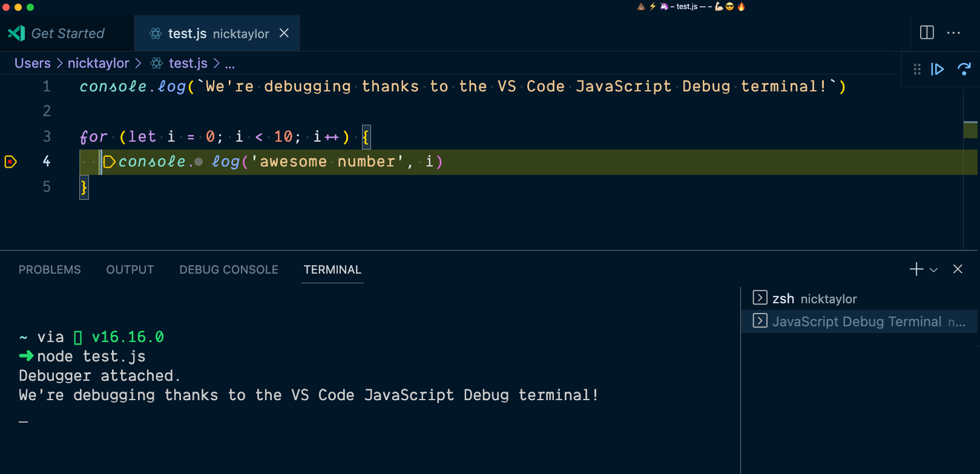Create a new terminal with plus icon
This screenshot has height=474, width=980.
click(x=916, y=269)
